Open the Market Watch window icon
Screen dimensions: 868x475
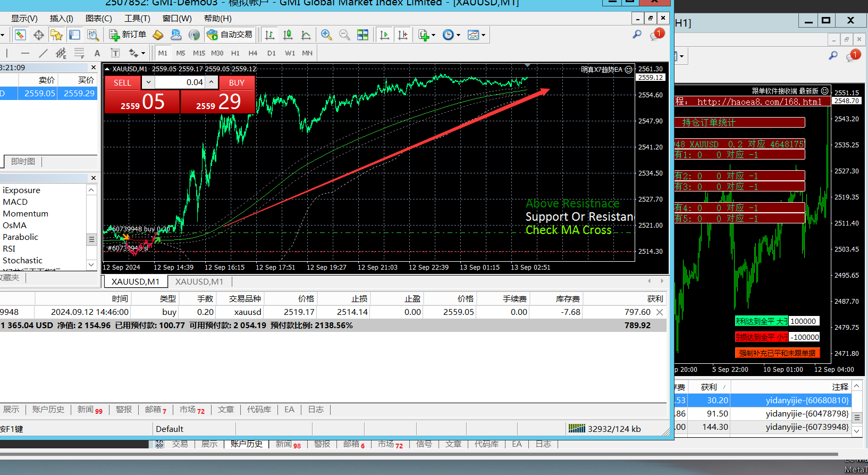click(20, 35)
